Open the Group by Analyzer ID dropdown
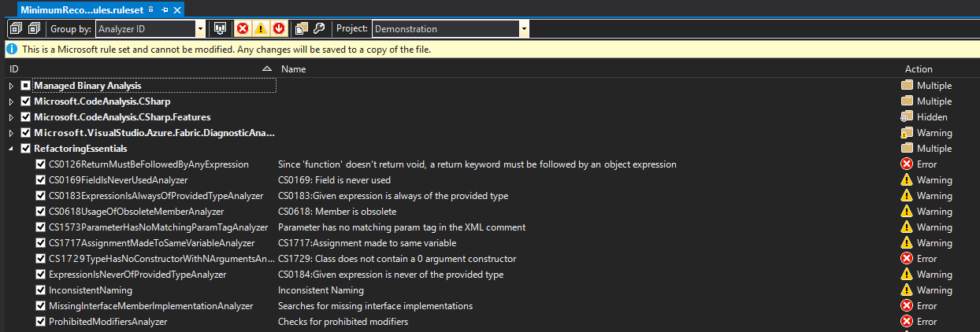The image size is (980, 332). point(200,29)
